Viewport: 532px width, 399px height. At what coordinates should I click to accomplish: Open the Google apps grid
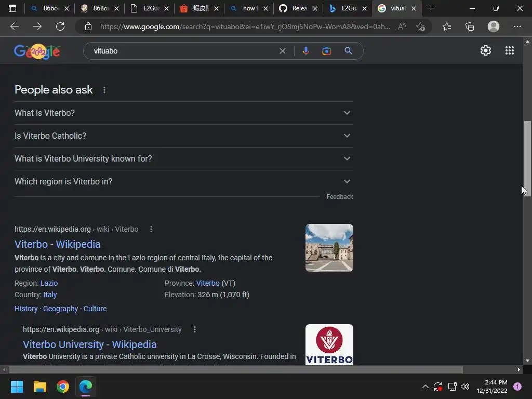click(509, 50)
